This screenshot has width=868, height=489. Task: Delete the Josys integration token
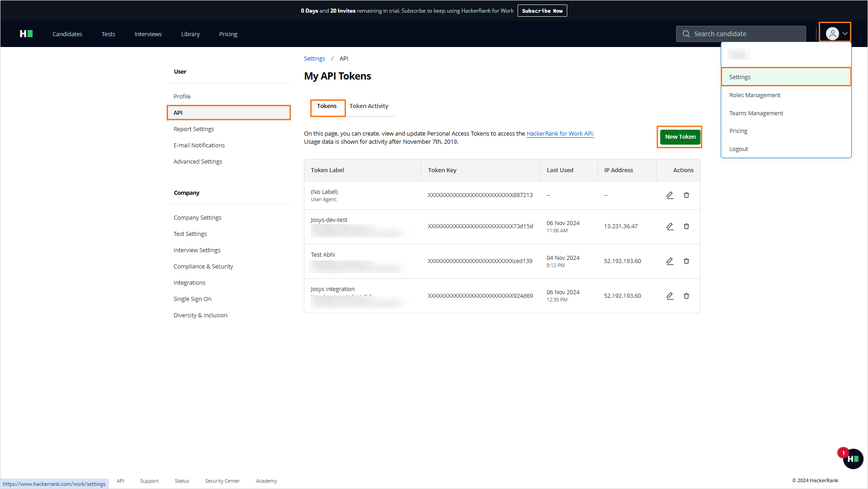point(686,296)
